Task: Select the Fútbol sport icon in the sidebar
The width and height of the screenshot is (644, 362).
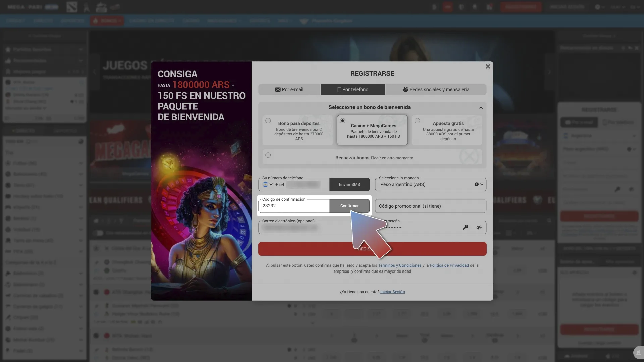Action: pyautogui.click(x=8, y=163)
